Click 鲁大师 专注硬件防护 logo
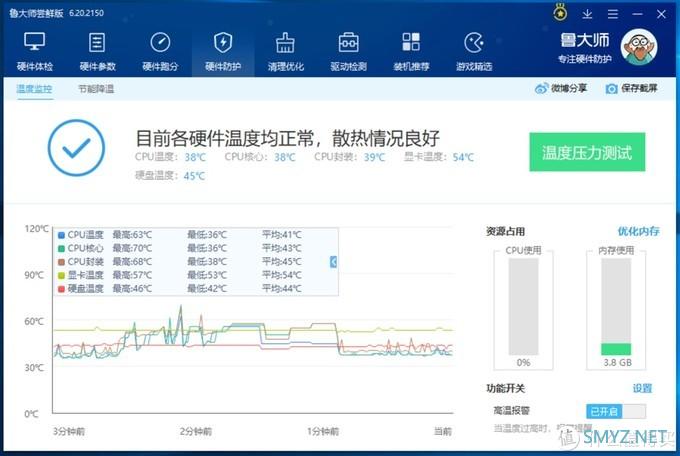The image size is (680, 456). [585, 48]
